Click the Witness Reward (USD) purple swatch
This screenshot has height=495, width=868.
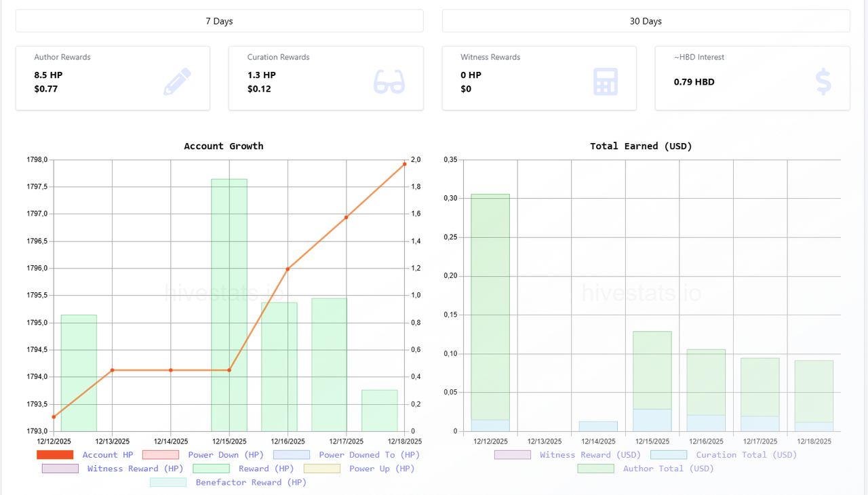(512, 455)
